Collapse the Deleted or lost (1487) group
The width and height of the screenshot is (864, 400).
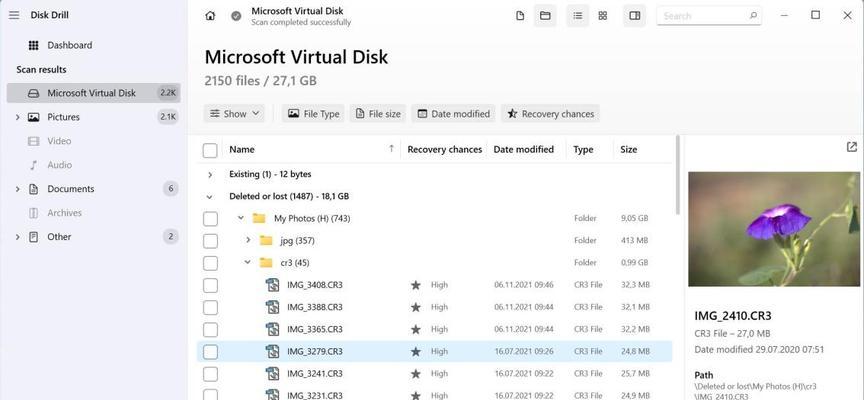pos(209,196)
